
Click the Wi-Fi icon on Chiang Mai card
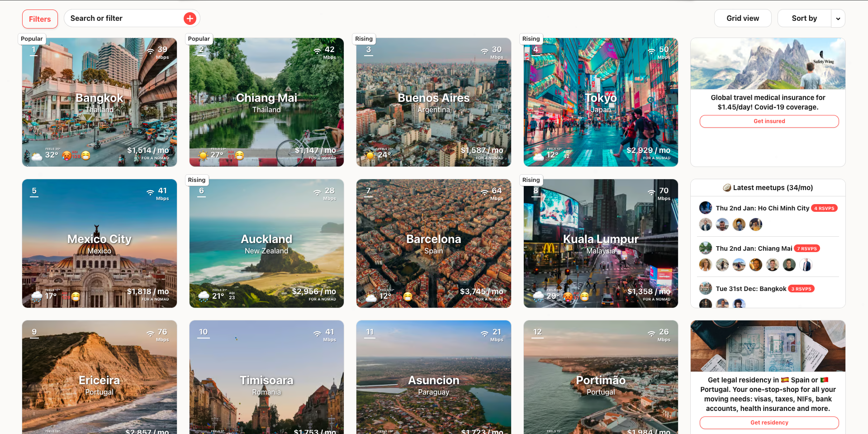pyautogui.click(x=318, y=52)
